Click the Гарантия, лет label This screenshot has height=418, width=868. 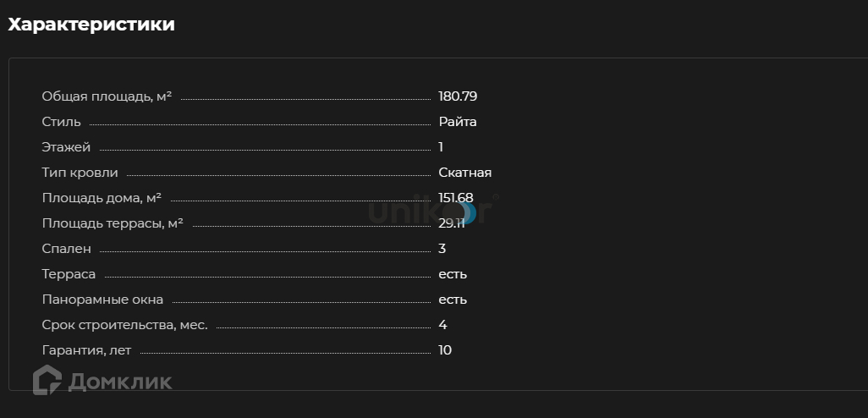coord(86,350)
